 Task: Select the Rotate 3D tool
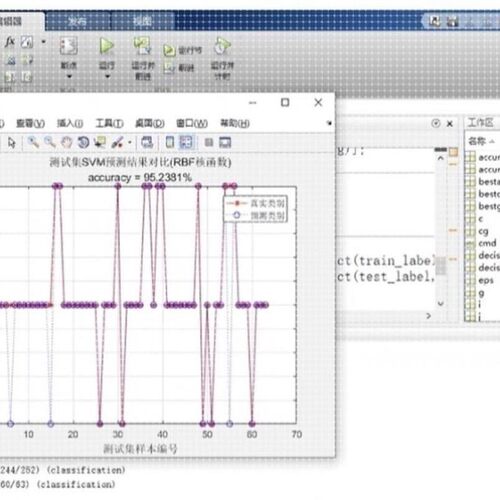tap(83, 143)
